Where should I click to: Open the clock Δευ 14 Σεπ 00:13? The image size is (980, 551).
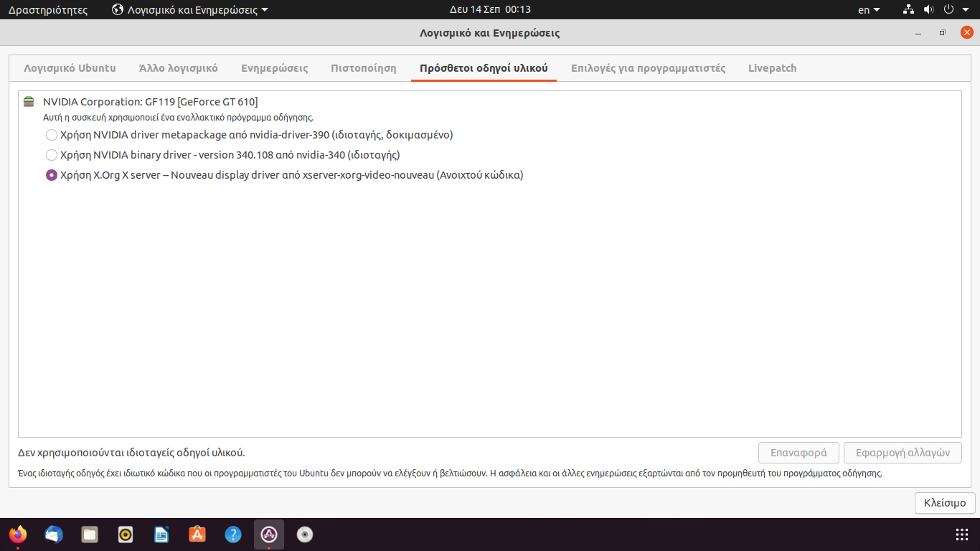click(490, 9)
